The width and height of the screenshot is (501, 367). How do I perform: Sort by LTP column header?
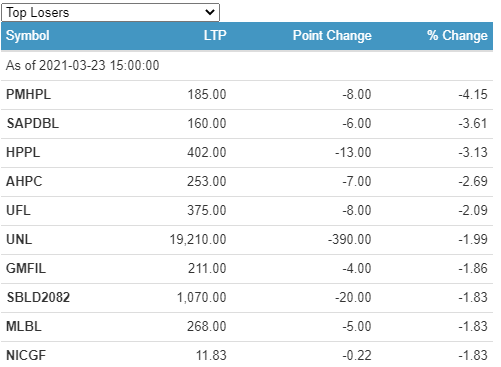[215, 35]
